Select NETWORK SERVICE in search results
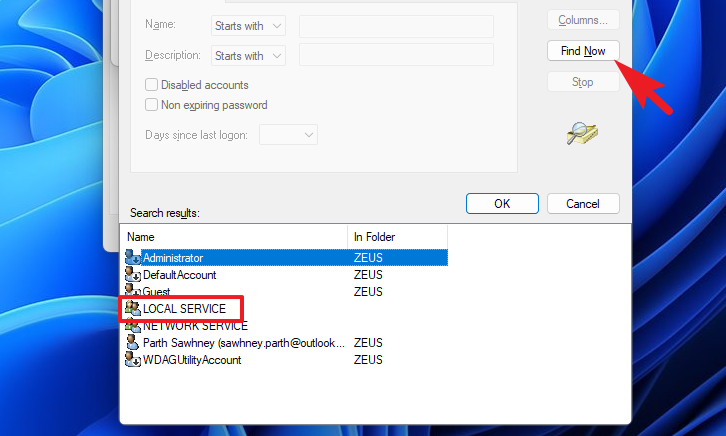Viewport: 726px width, 436px height. [x=195, y=326]
